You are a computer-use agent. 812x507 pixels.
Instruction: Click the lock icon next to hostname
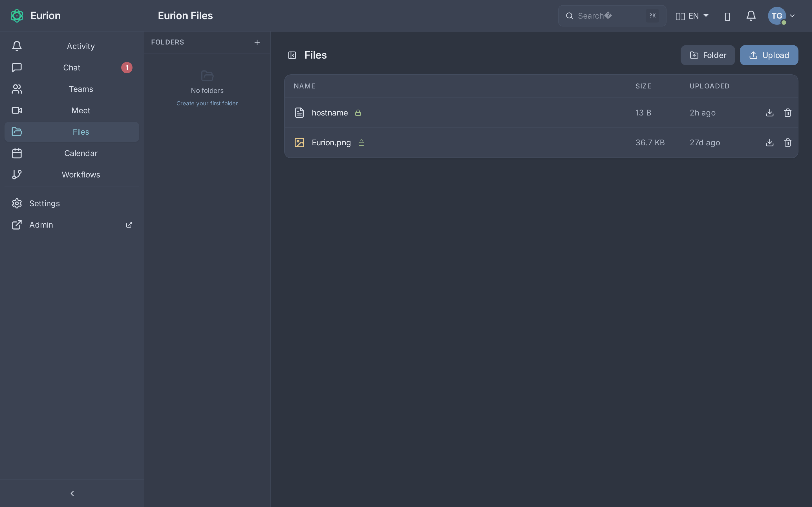358,113
